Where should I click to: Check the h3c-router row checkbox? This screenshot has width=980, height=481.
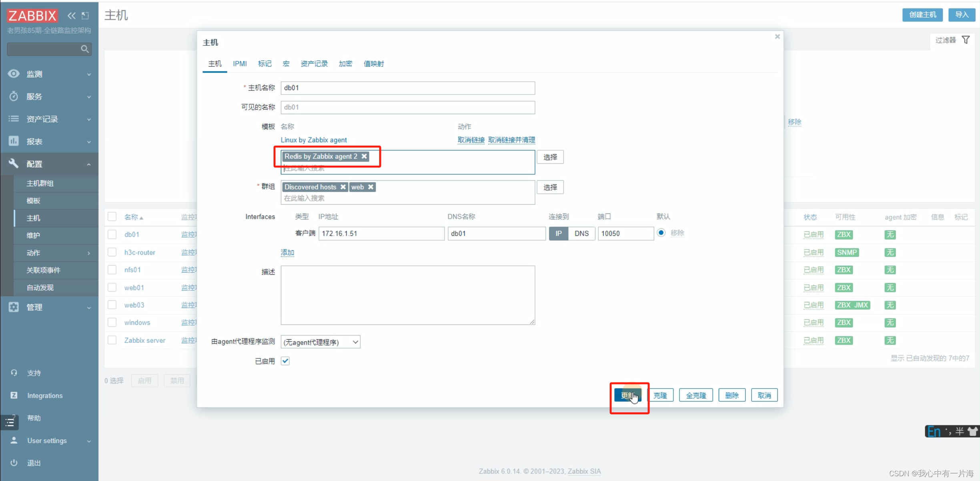(112, 252)
